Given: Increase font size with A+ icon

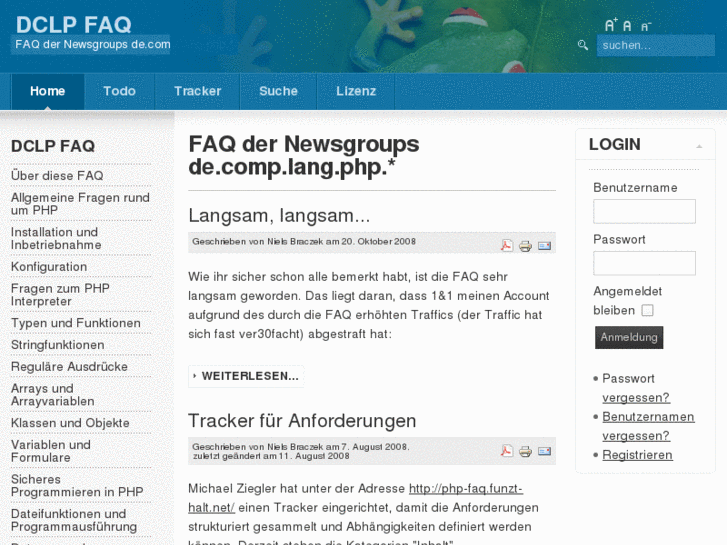Looking at the screenshot, I should (x=611, y=25).
